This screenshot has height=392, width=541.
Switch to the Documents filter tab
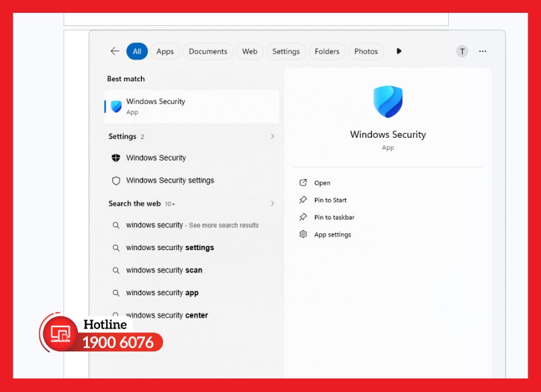pyautogui.click(x=208, y=51)
